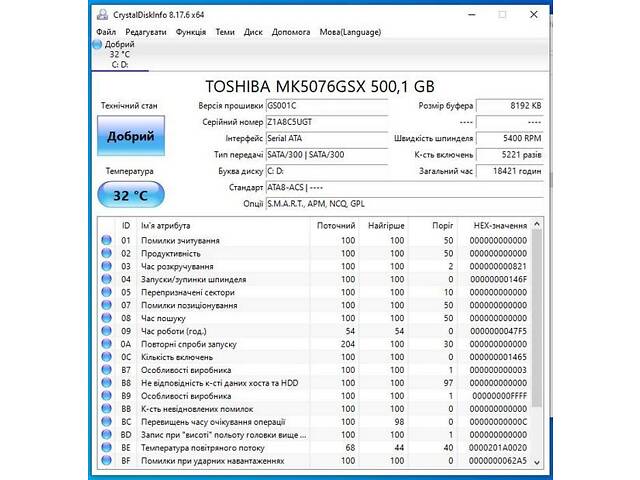
Task: Click the К-сть включень label
Action: pyautogui.click(x=444, y=155)
